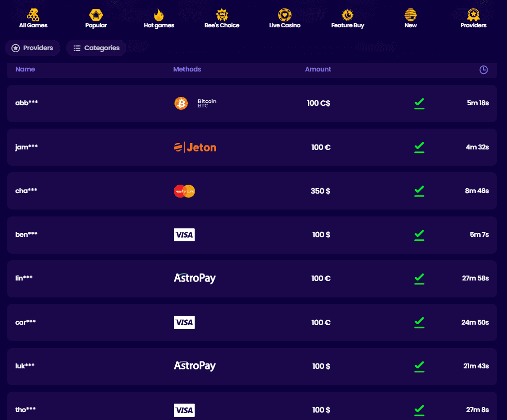
Task: Go to Live Casino chip icon
Action: pyautogui.click(x=285, y=15)
